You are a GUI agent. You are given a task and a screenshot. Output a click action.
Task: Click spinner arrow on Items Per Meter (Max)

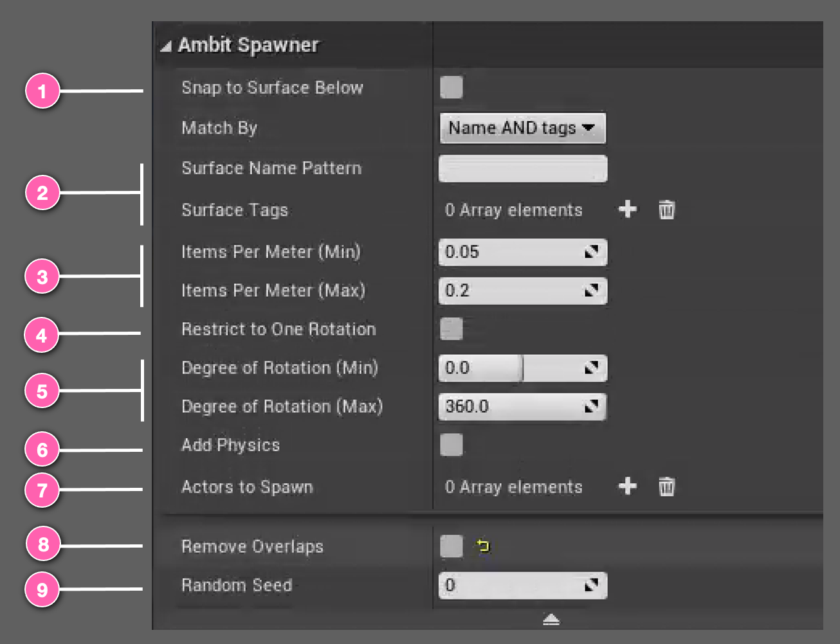[592, 291]
